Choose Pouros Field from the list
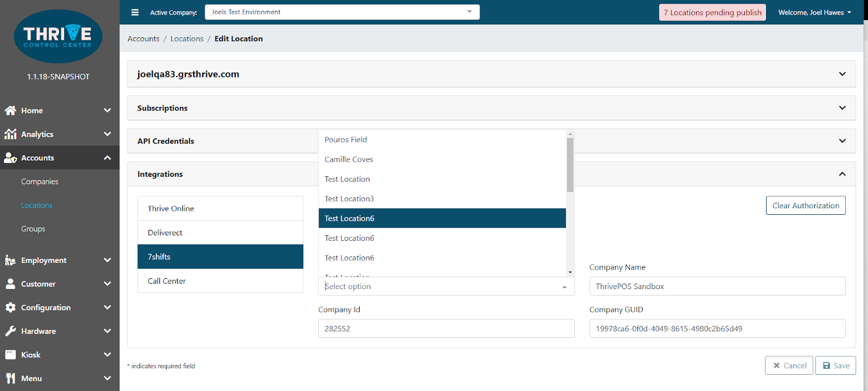Image resolution: width=868 pixels, height=391 pixels. coord(442,139)
